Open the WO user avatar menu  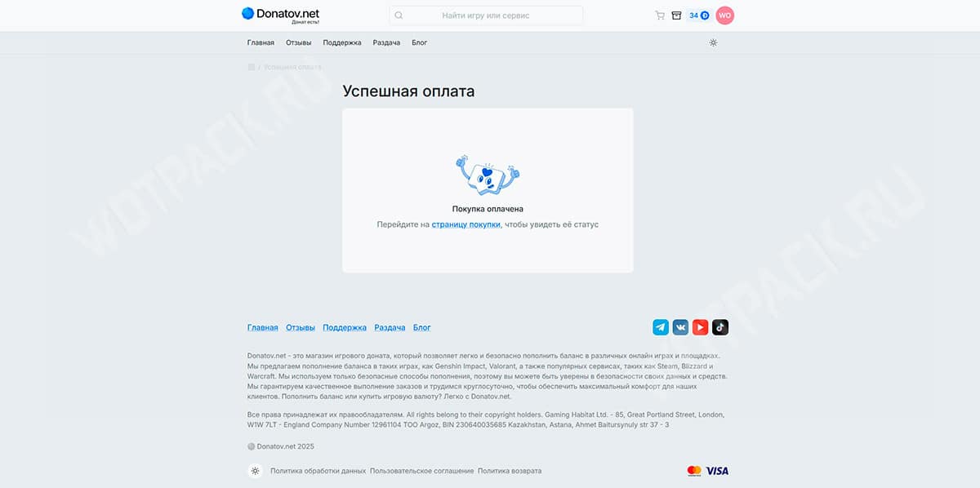724,16
